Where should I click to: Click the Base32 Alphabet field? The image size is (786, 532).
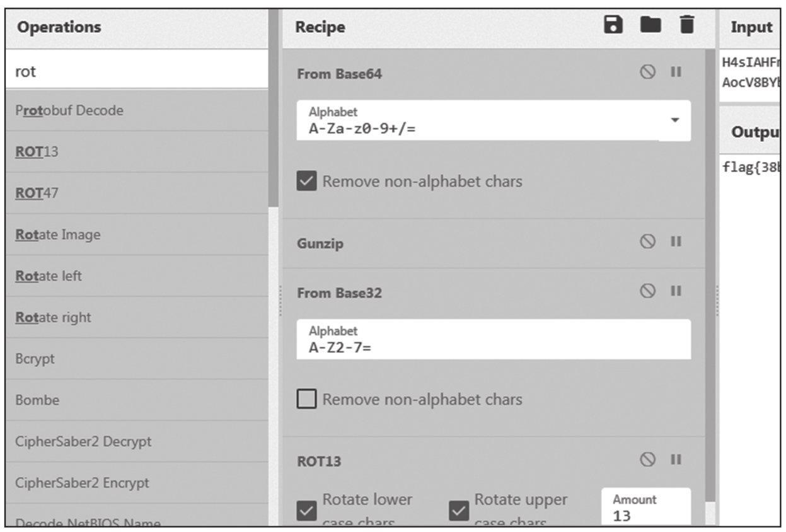pyautogui.click(x=493, y=340)
